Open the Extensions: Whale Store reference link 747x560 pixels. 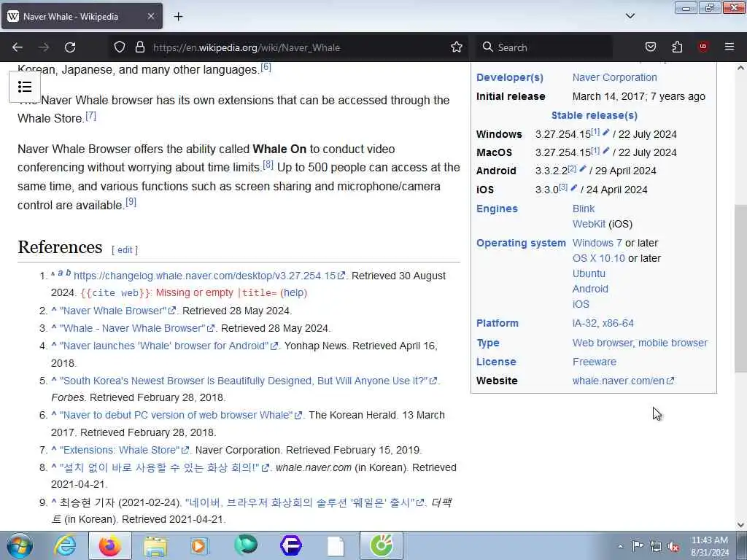pyautogui.click(x=124, y=450)
